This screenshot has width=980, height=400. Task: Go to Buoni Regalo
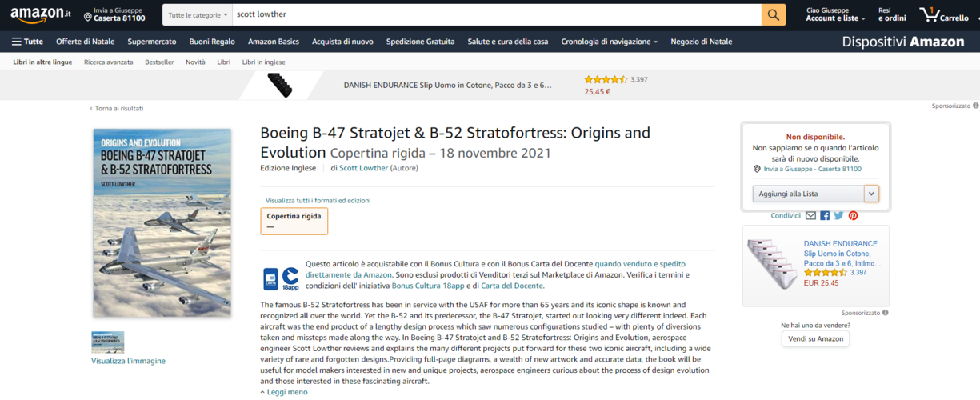coord(212,42)
